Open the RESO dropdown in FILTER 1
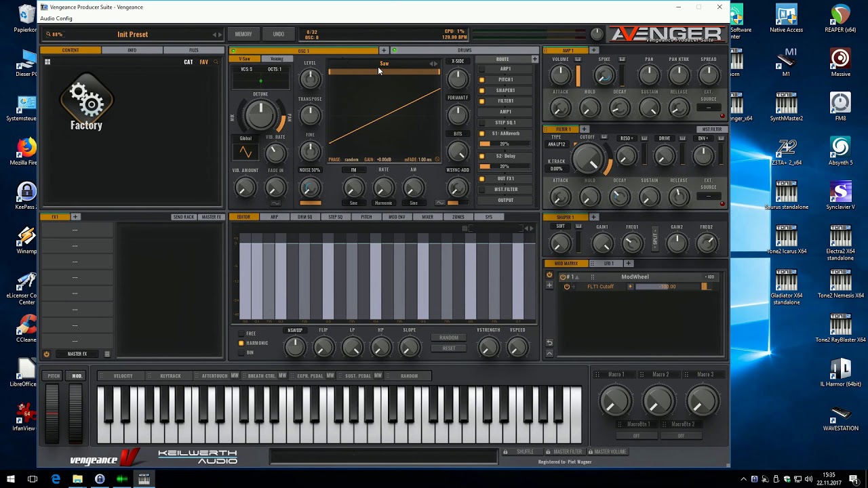This screenshot has width=868, height=488. 627,138
